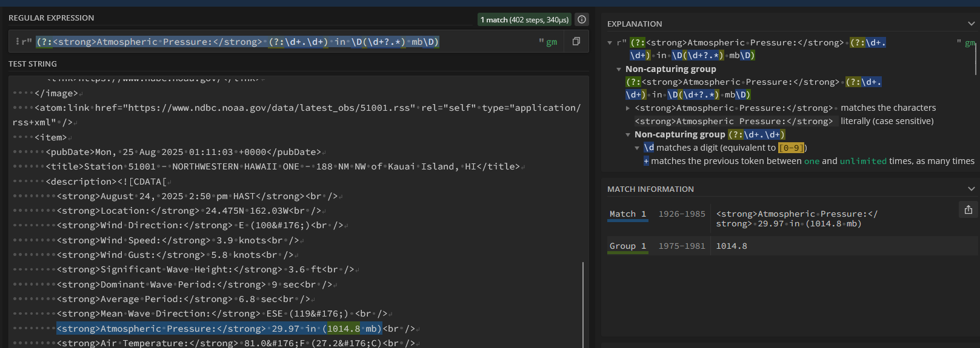Click the highlighted 1014.8 group in test string
The width and height of the screenshot is (980, 348).
[x=343, y=329]
